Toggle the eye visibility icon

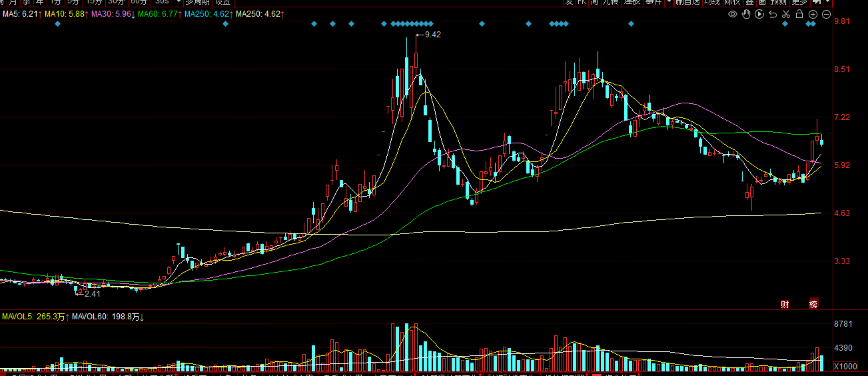click(x=733, y=14)
